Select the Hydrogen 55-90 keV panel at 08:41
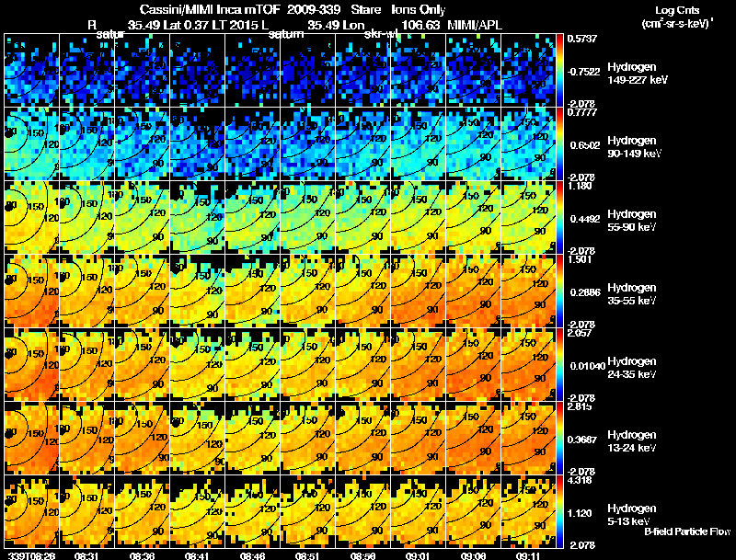 pyautogui.click(x=198, y=217)
